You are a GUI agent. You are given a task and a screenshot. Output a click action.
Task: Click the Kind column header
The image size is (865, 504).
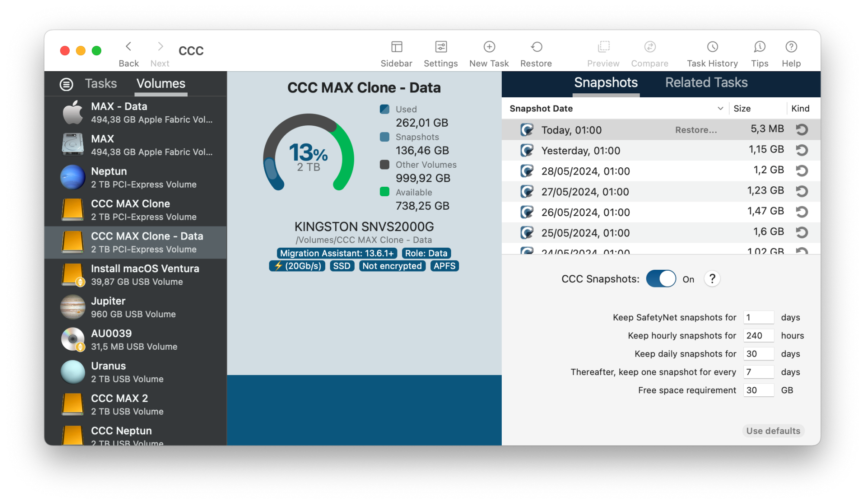point(800,108)
